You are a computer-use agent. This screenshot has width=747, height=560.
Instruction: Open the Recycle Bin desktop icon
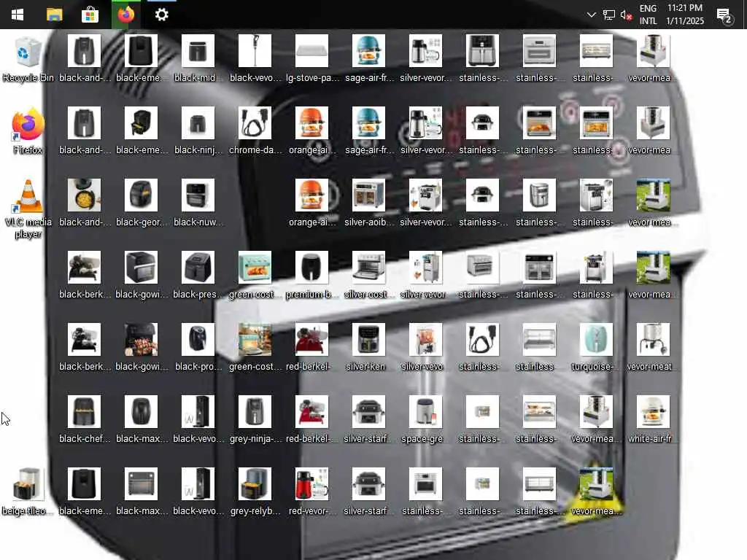tap(28, 59)
